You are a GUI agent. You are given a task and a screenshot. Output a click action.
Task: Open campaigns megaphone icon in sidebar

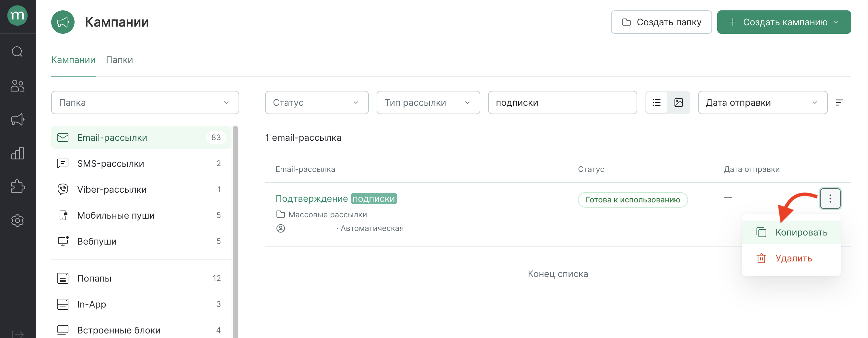click(x=18, y=119)
